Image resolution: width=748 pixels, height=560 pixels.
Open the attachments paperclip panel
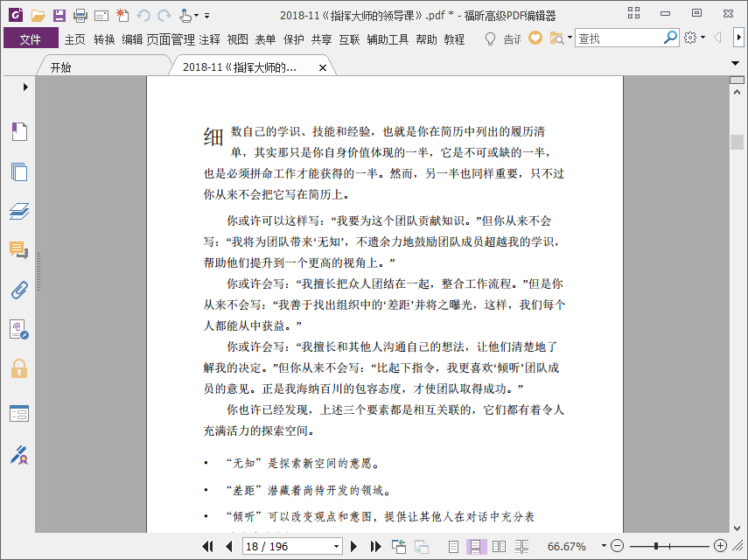coord(19,290)
